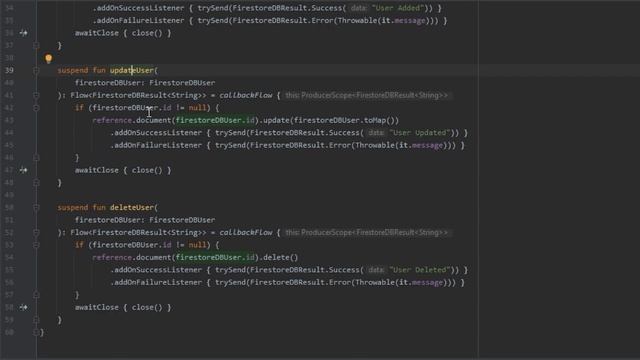
Task: Click awaitClose on line 36
Action: point(97,33)
